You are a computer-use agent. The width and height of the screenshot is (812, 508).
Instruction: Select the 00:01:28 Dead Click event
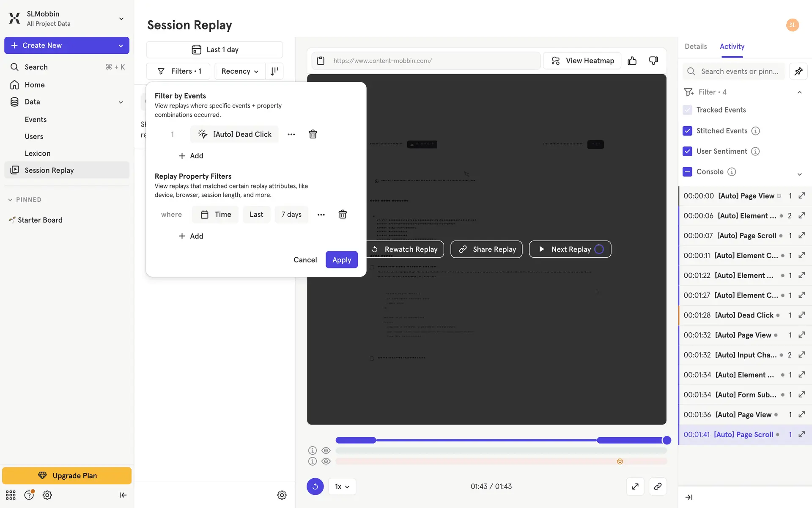[743, 315]
